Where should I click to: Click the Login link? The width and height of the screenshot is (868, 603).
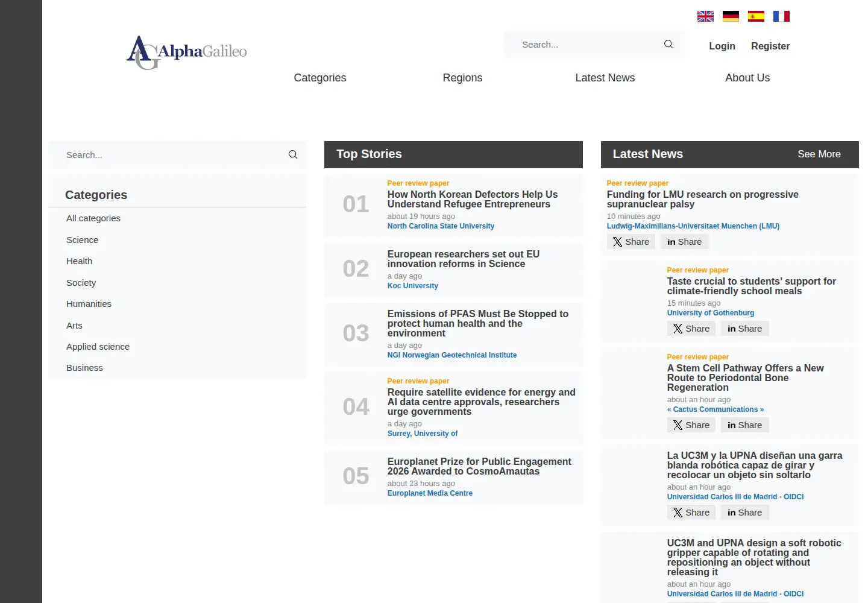(x=722, y=46)
